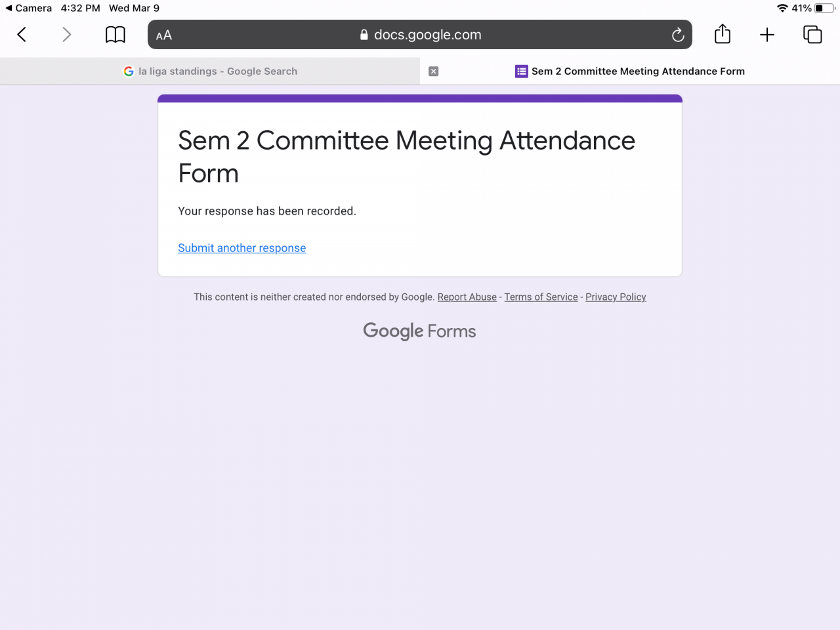Switch to la liga standings tab
The width and height of the screenshot is (840, 630).
[210, 72]
